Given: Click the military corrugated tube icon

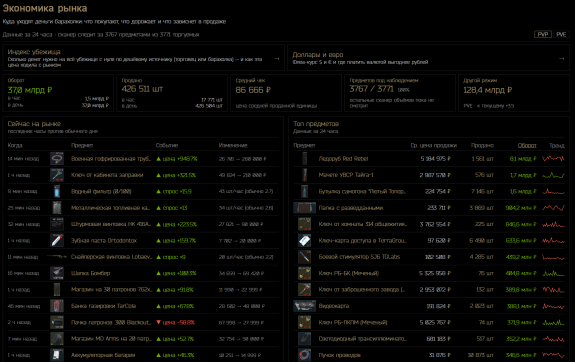Looking at the screenshot, I should [57, 159].
